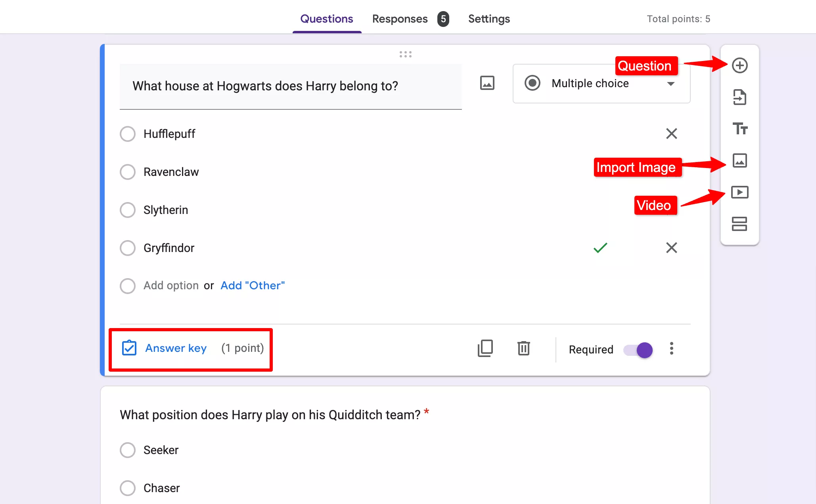816x504 pixels.
Task: Delete the Hogwarts house question
Action: 524,349
